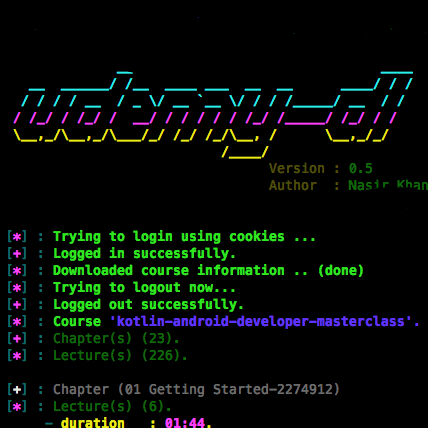Click the plus marker beside 'Chapter(s) (23)'

[17, 339]
